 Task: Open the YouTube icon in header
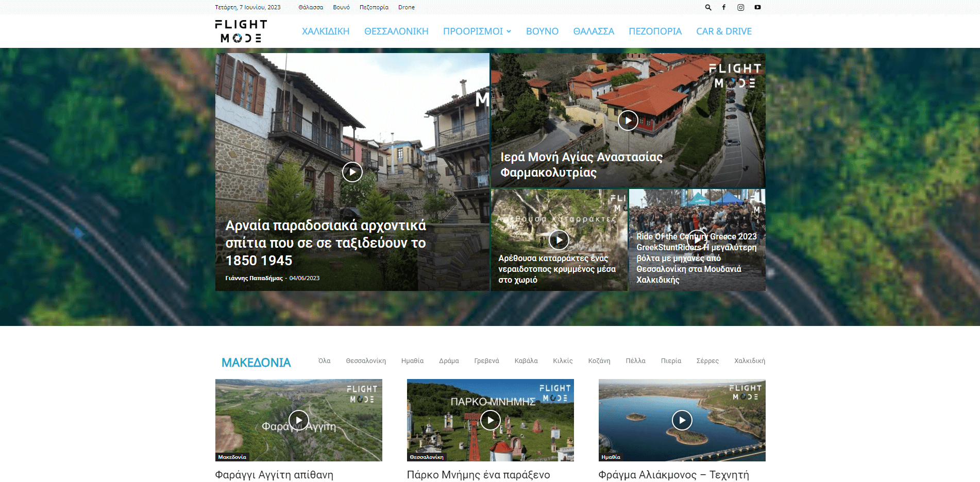click(x=757, y=7)
